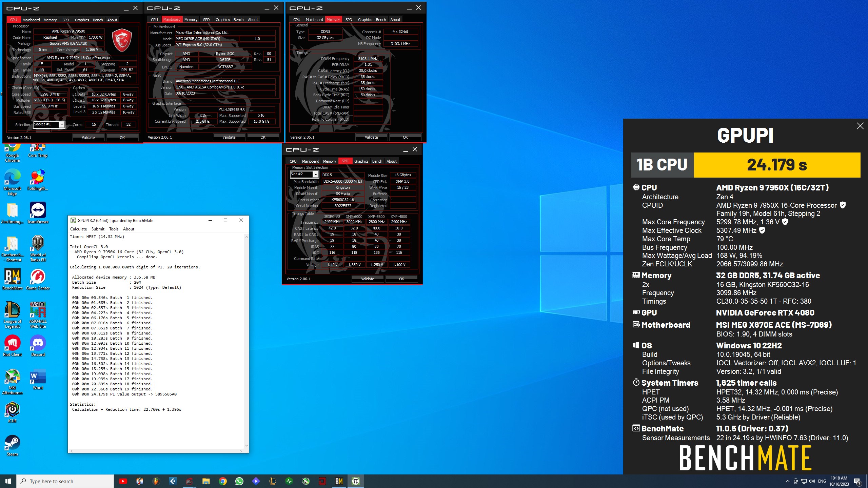868x488 pixels.
Task: Open Bench tab in first CPU-Z window
Action: pos(98,20)
